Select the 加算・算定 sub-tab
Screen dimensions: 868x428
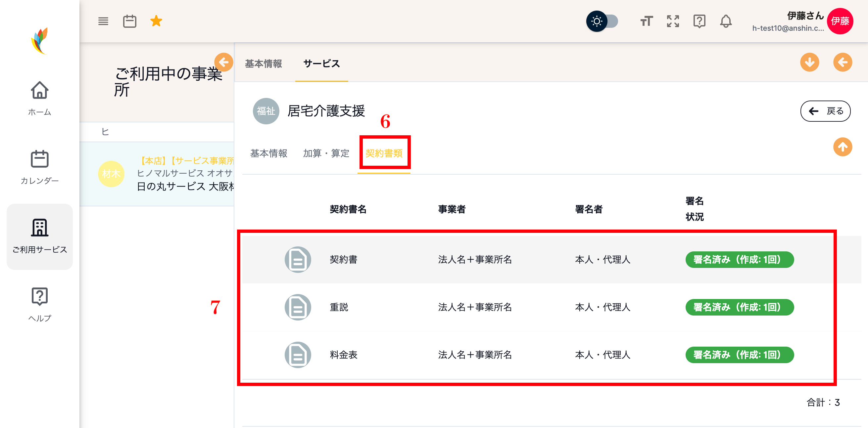click(x=326, y=153)
